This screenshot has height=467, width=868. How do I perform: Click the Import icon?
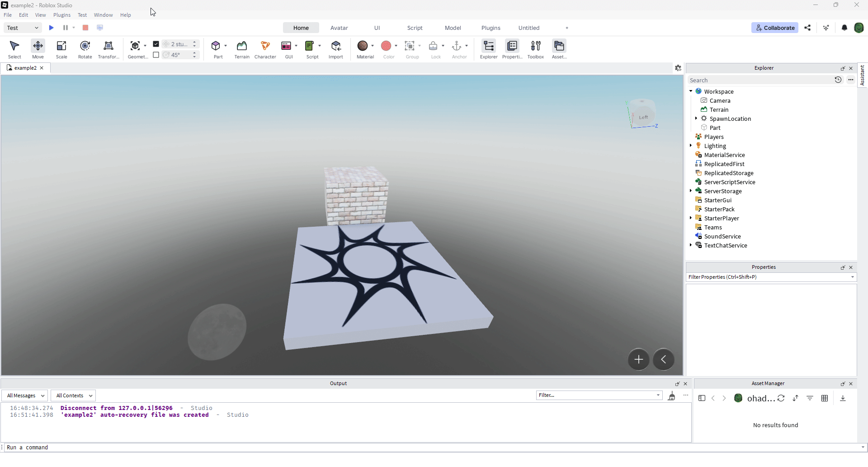point(335,49)
